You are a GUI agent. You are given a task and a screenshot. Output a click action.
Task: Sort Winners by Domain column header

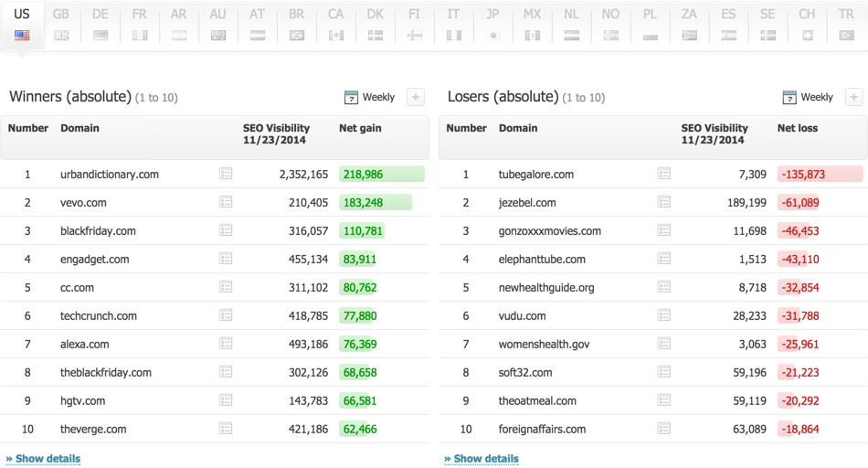pos(79,128)
